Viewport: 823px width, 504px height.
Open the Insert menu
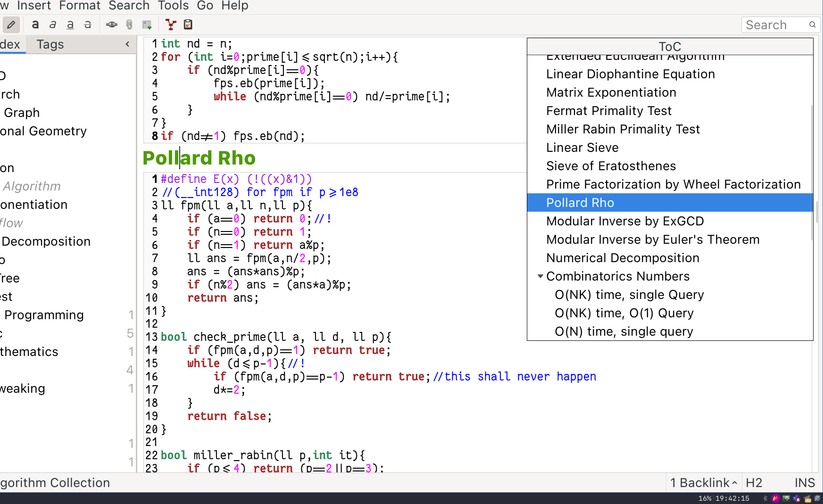point(34,6)
